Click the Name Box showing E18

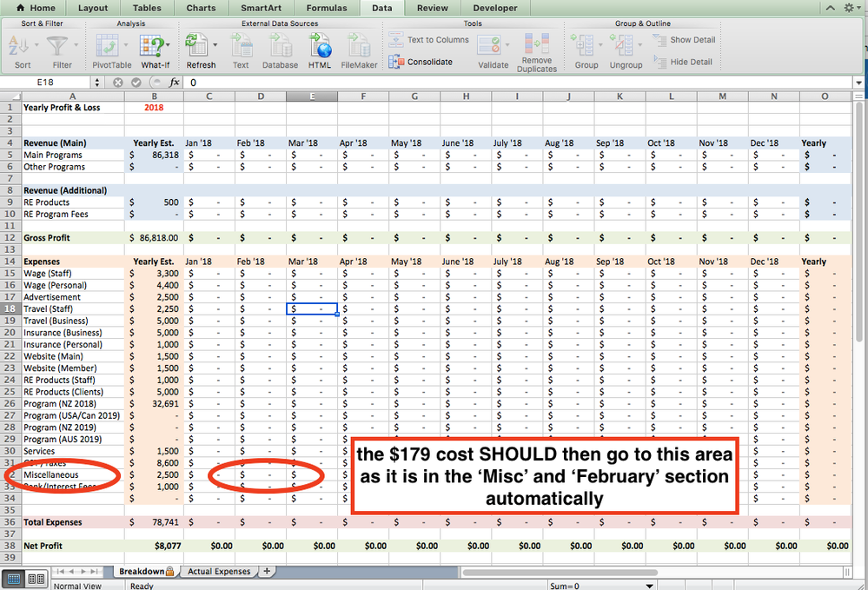click(48, 82)
